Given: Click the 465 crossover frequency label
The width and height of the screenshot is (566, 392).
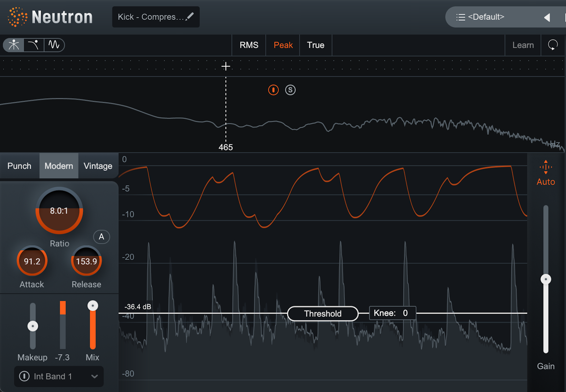Looking at the screenshot, I should tap(226, 147).
